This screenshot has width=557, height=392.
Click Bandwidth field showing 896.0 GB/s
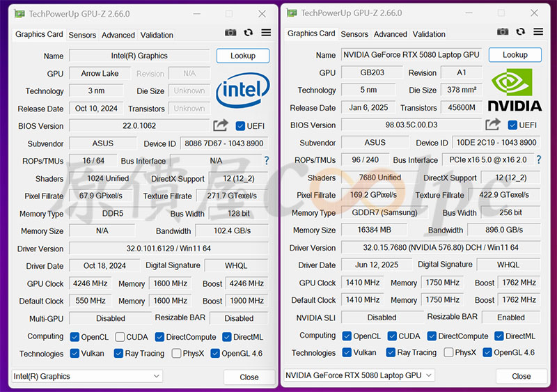(504, 230)
